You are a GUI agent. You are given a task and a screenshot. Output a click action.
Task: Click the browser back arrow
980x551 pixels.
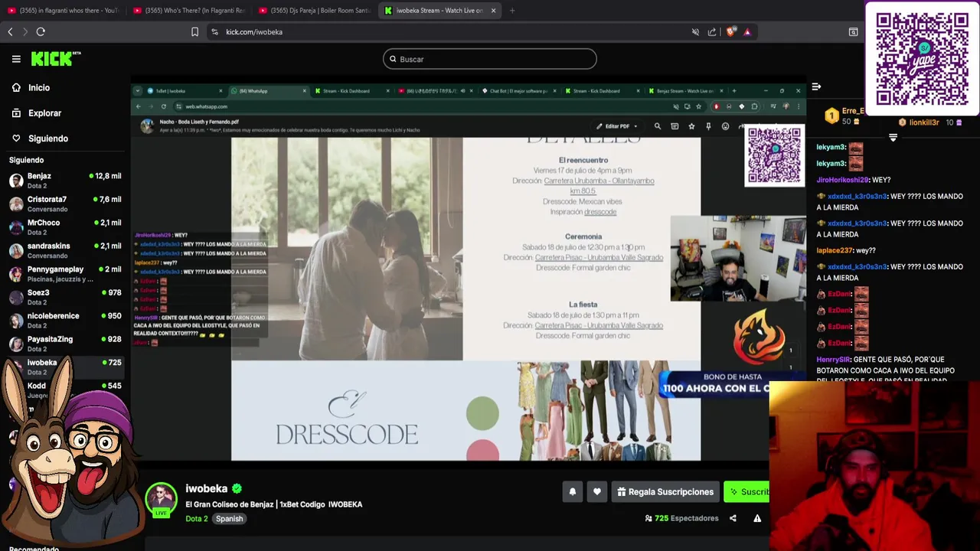tap(10, 31)
